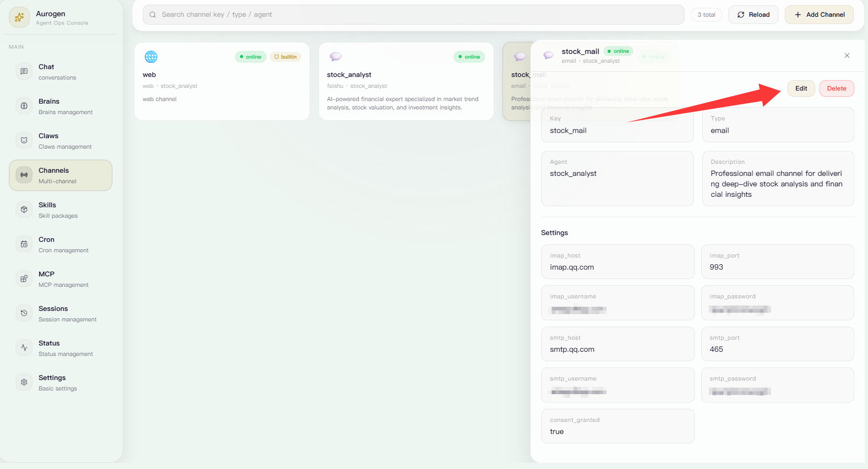The width and height of the screenshot is (868, 469).
Task: Click consent_granted value true
Action: (557, 431)
